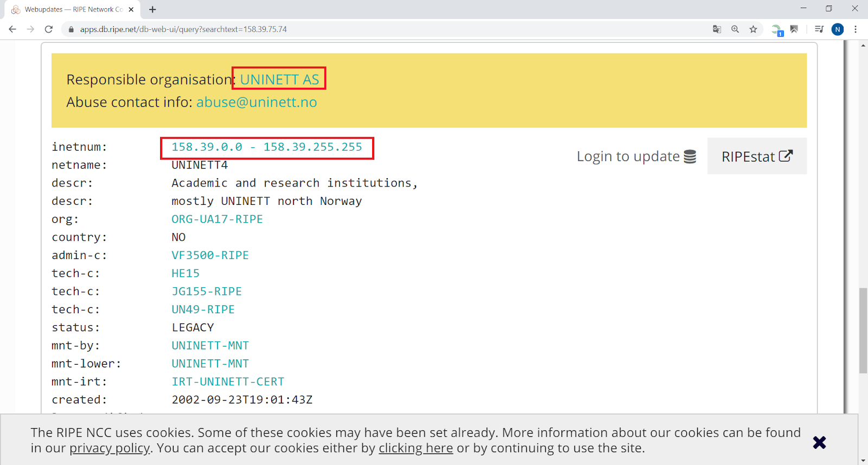Open the UNINETT AS organisation link

(279, 79)
